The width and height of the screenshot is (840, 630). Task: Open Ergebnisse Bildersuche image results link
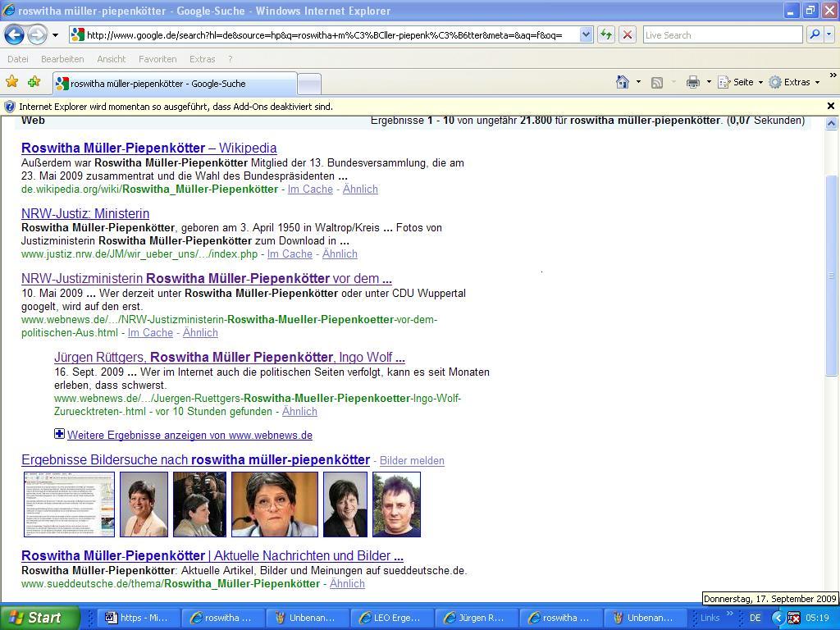tap(195, 459)
